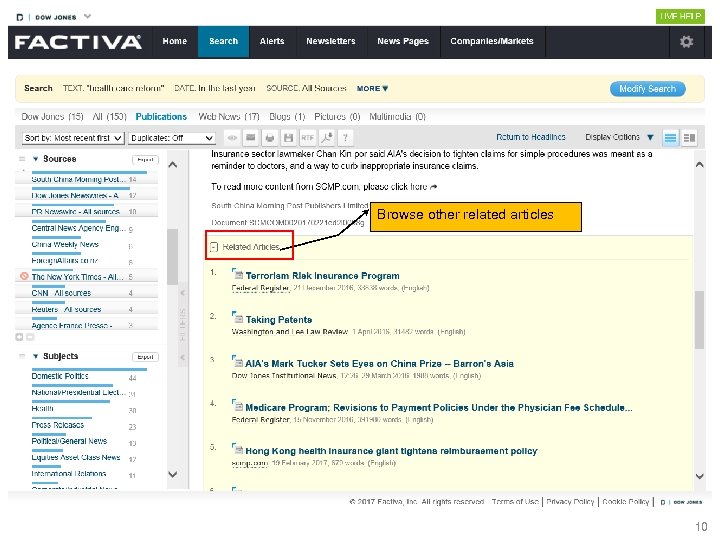Image resolution: width=720 pixels, height=540 pixels.
Task: Click the sidebar down arrow
Action: pos(173,474)
